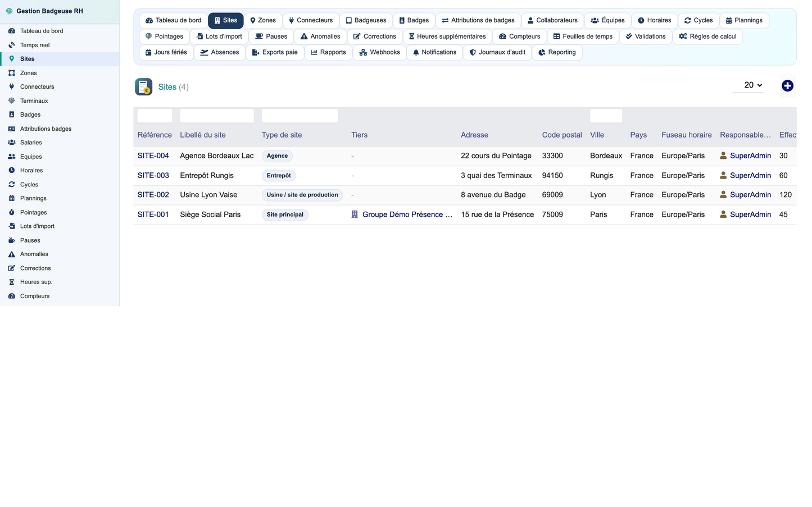Click the Gestion Badgeuse RH fingerprint logo
812x507 pixels.
[x=9, y=11]
